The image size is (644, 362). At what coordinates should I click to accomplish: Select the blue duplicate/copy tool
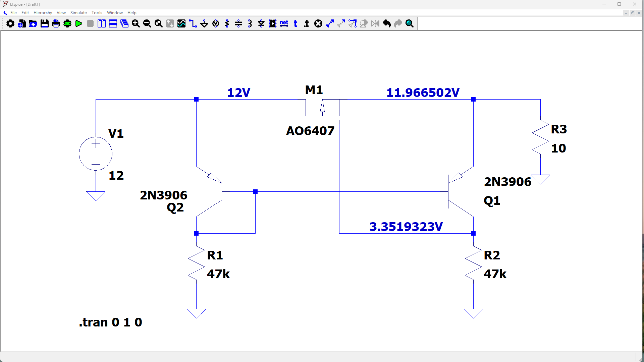(x=330, y=23)
